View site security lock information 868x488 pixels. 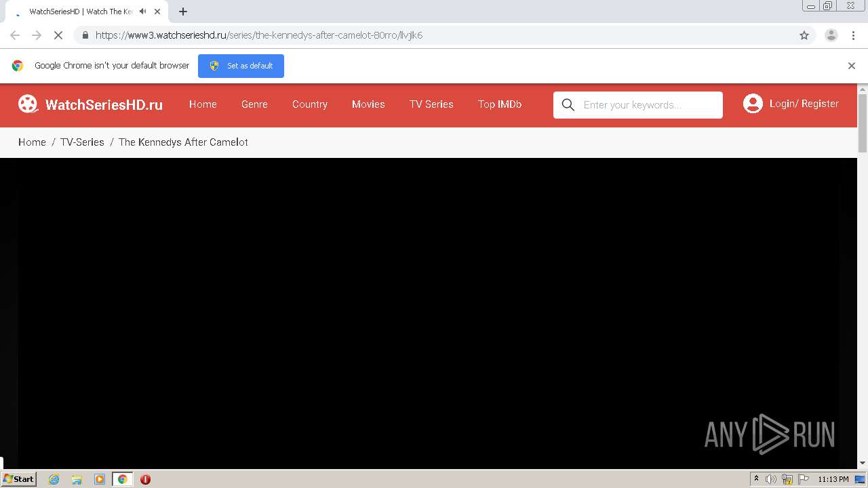pos(85,35)
